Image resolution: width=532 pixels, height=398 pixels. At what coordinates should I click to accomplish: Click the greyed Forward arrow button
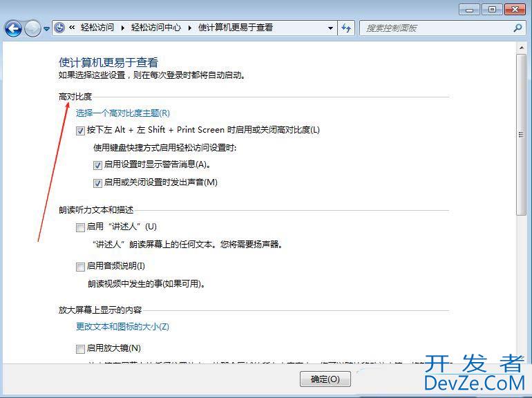(x=32, y=28)
